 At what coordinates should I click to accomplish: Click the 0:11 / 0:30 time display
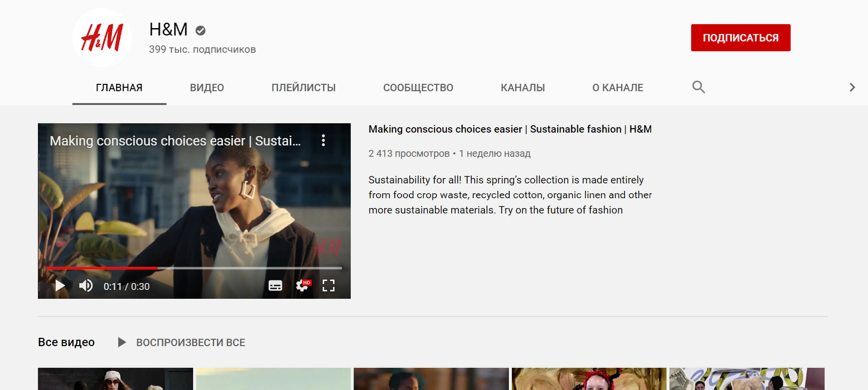[x=127, y=286]
